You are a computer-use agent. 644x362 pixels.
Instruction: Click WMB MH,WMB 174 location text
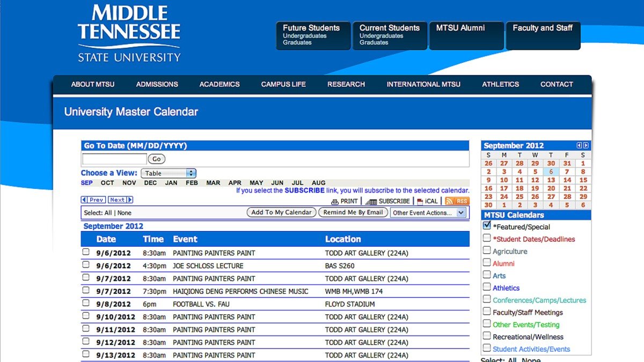click(x=354, y=291)
